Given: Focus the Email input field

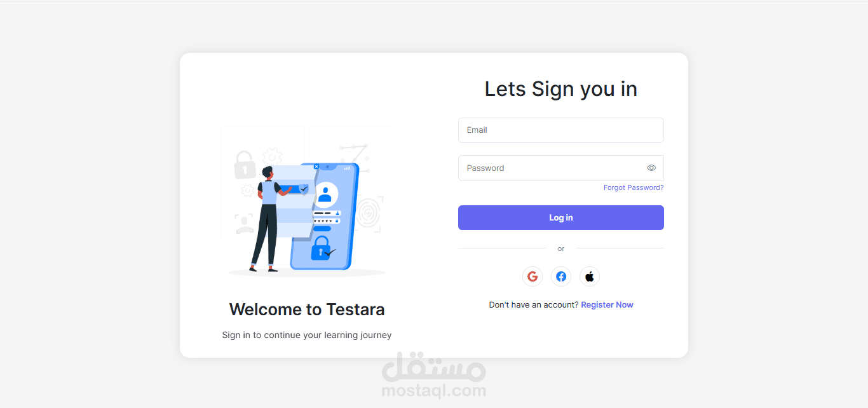Looking at the screenshot, I should pyautogui.click(x=561, y=130).
